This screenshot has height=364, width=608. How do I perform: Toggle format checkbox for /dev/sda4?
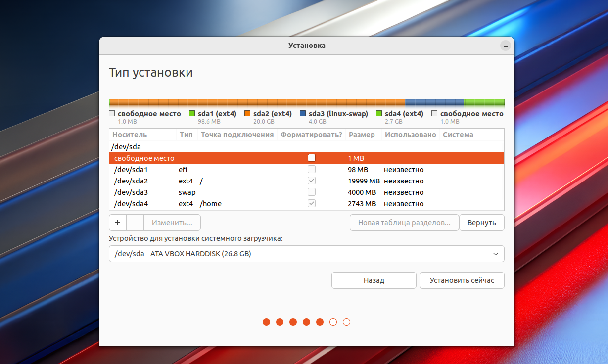312,204
